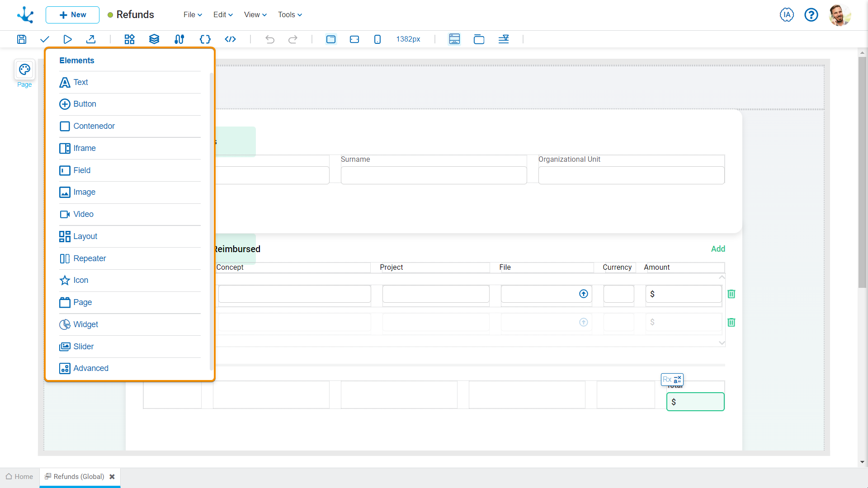Open the Layers stack icon

pos(154,39)
